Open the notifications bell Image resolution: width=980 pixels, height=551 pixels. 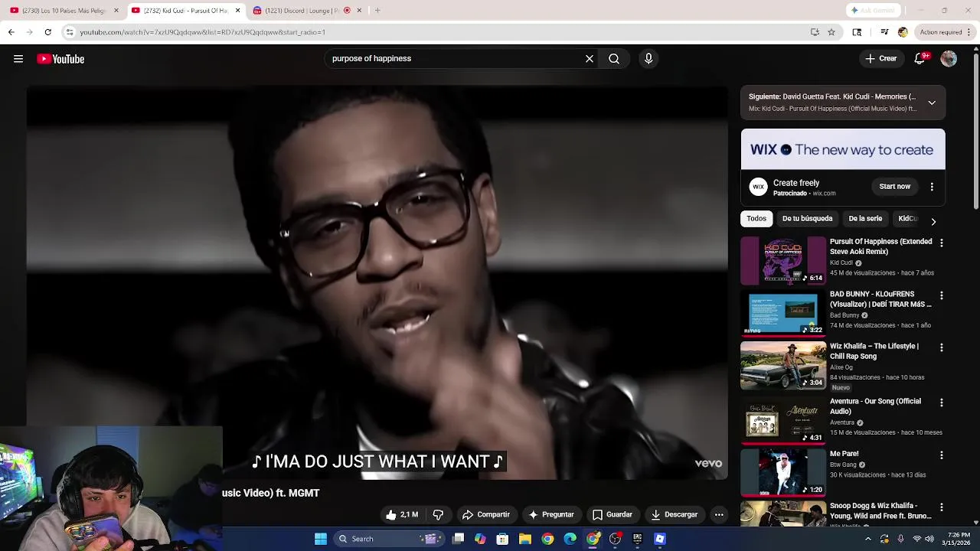pyautogui.click(x=920, y=59)
